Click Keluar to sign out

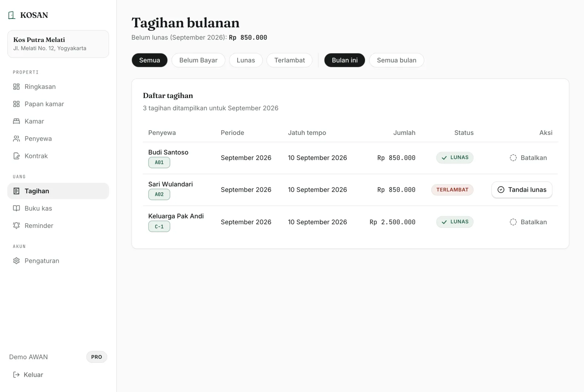(28, 375)
